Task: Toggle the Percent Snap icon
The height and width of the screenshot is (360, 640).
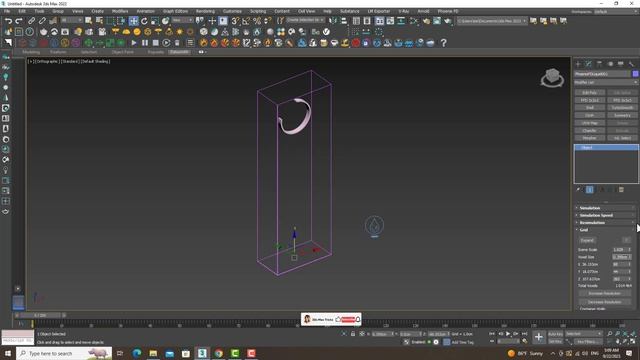Action: coord(257,21)
